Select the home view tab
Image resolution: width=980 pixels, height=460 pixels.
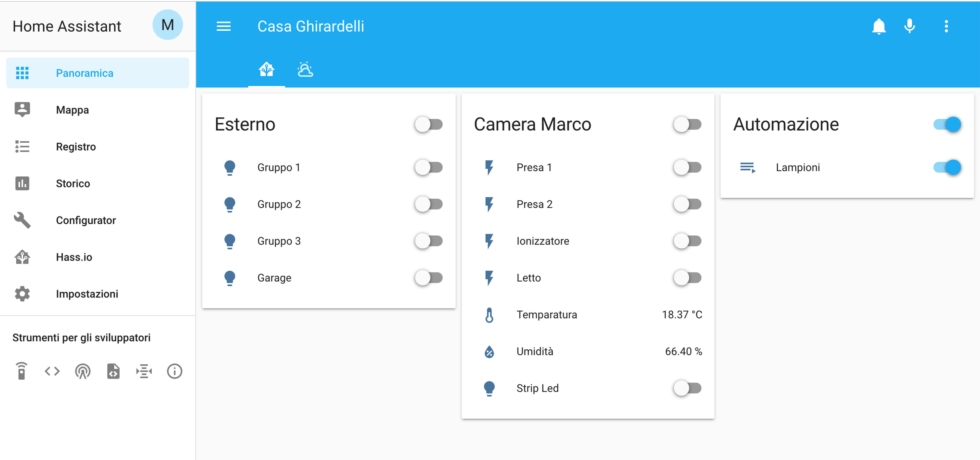(266, 70)
